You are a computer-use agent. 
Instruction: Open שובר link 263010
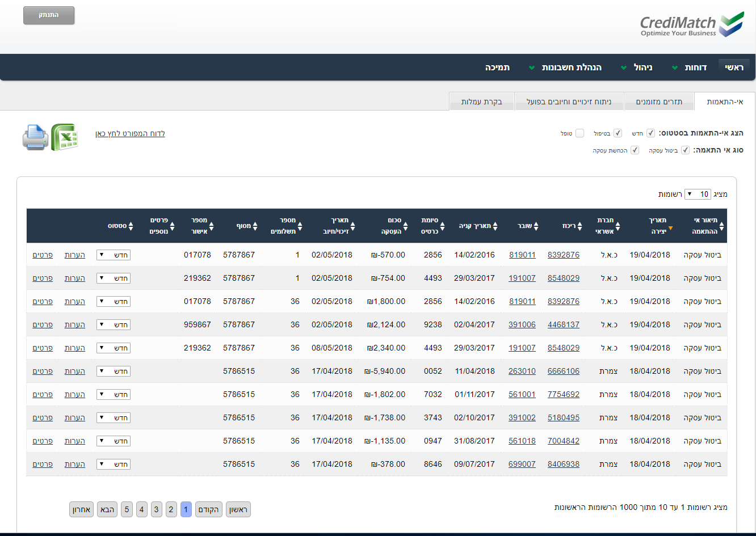point(522,371)
